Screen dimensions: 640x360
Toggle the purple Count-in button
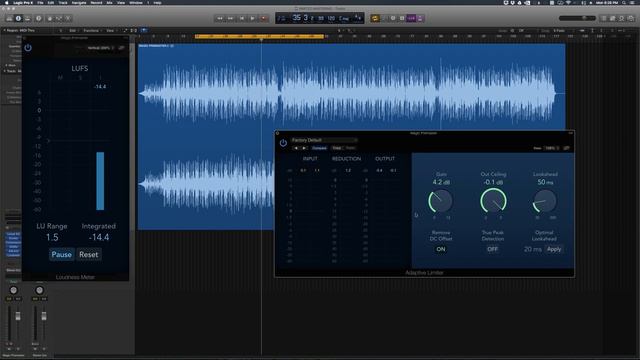coord(411,18)
